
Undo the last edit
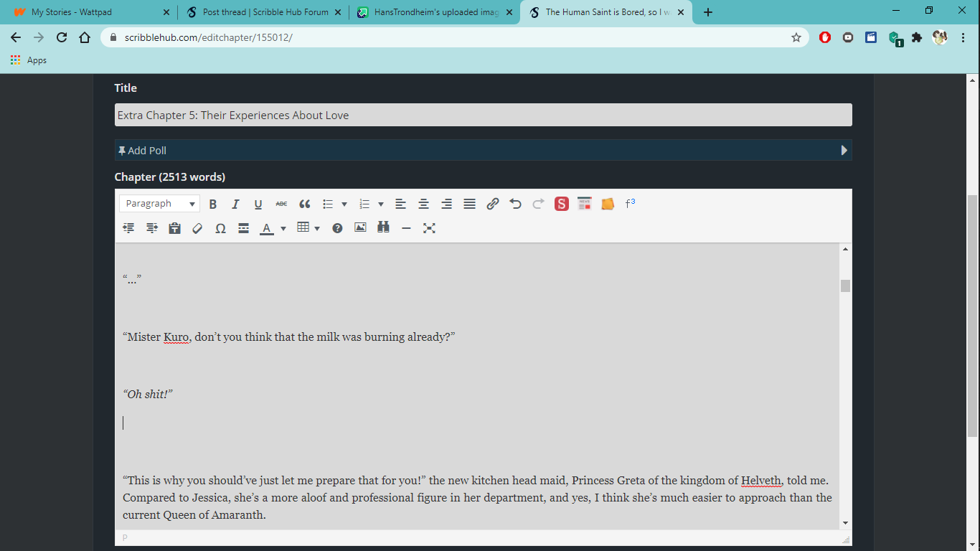tap(515, 204)
